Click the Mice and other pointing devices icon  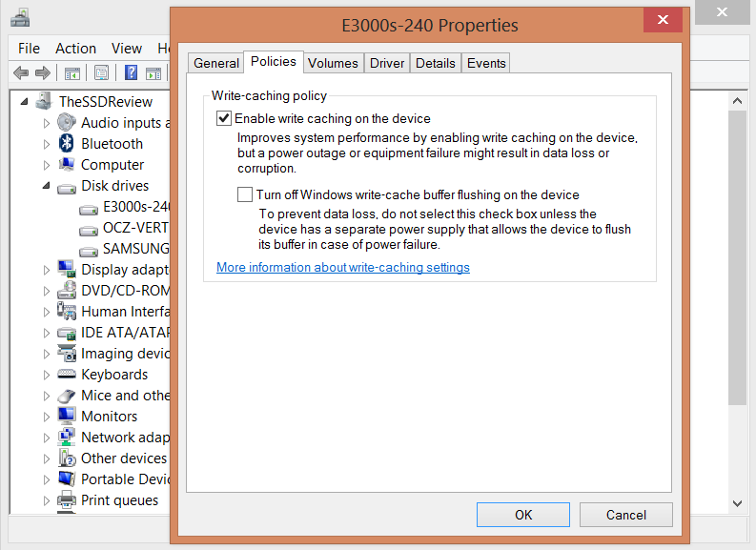[x=67, y=396]
